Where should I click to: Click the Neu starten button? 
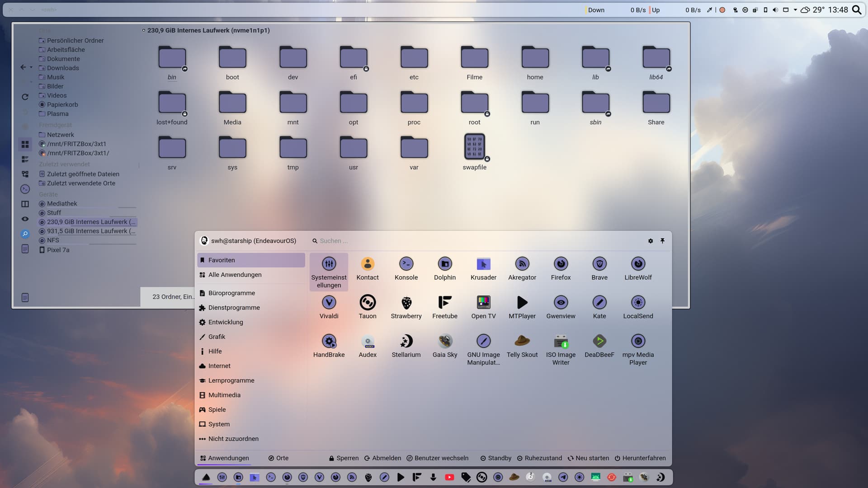588,458
